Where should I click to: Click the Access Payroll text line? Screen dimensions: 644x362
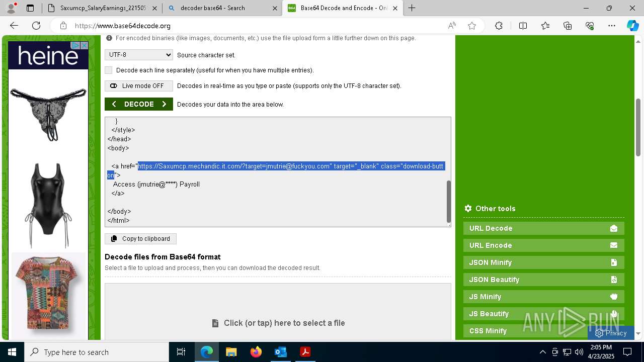[156, 185]
